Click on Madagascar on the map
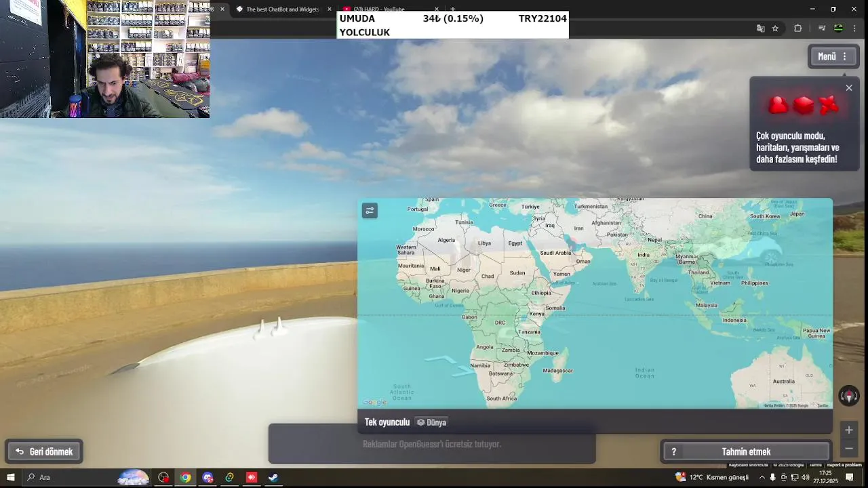Screen dimensions: 868x488 click(x=558, y=371)
